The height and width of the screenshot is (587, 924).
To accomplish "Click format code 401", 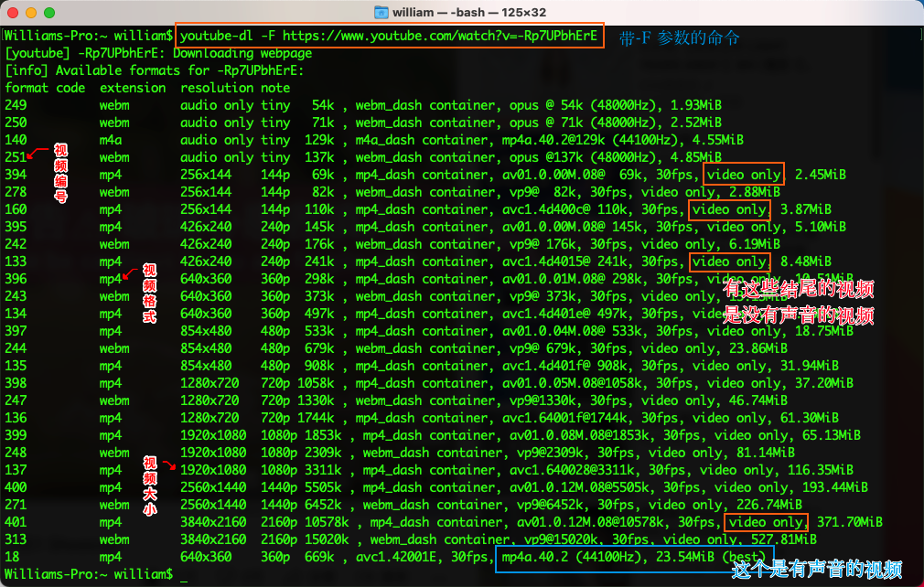I will coord(16,522).
